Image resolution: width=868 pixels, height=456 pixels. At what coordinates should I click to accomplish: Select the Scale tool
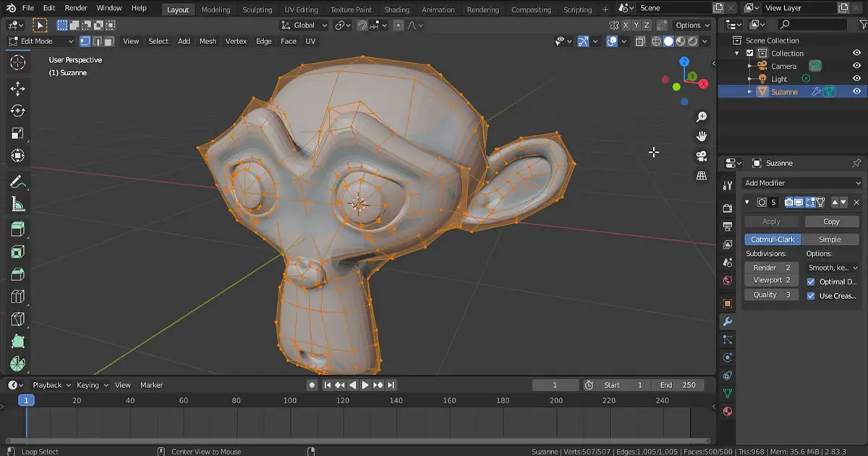pos(17,133)
